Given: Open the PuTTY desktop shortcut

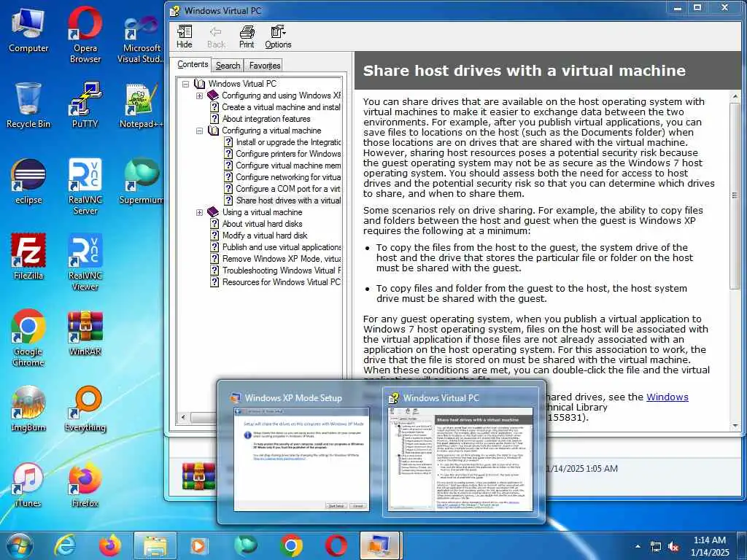Looking at the screenshot, I should (85, 106).
